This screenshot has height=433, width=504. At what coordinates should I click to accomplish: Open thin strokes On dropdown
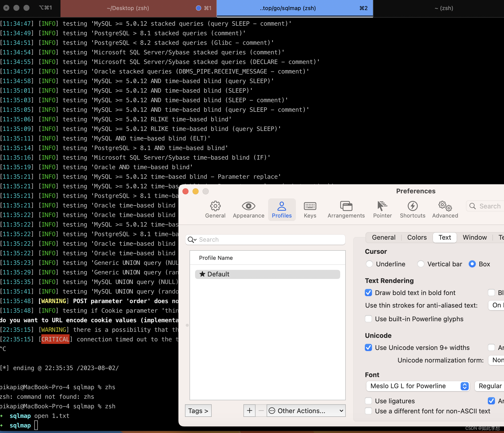[x=496, y=305]
